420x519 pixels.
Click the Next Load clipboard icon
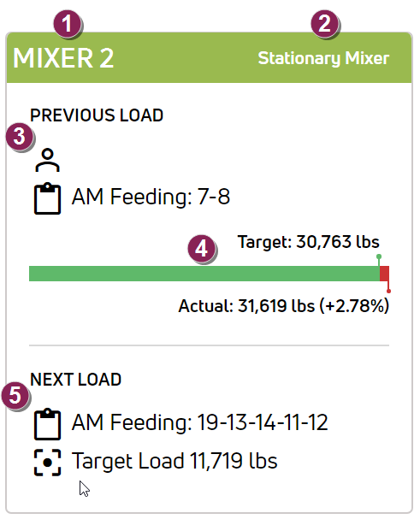tap(47, 424)
